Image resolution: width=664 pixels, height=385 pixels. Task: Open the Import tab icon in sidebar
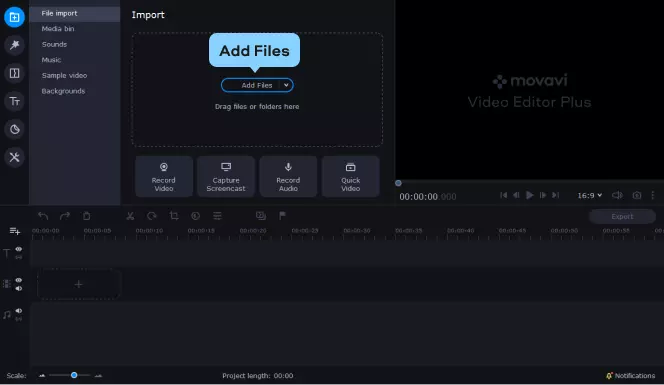(x=14, y=17)
